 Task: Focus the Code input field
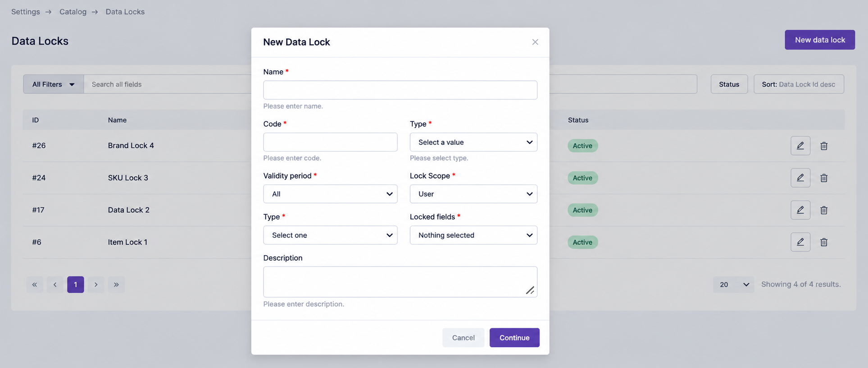(x=330, y=142)
